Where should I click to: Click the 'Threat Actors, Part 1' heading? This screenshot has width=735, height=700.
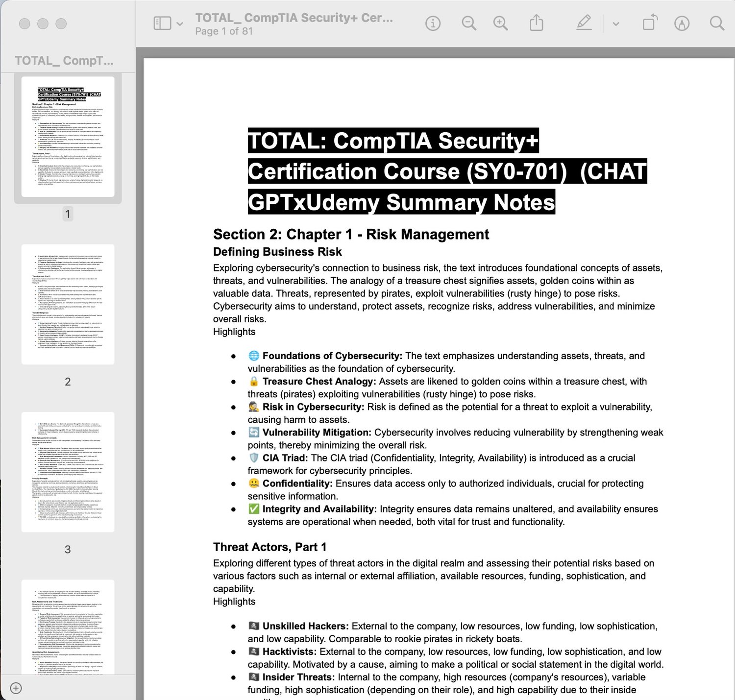(269, 547)
